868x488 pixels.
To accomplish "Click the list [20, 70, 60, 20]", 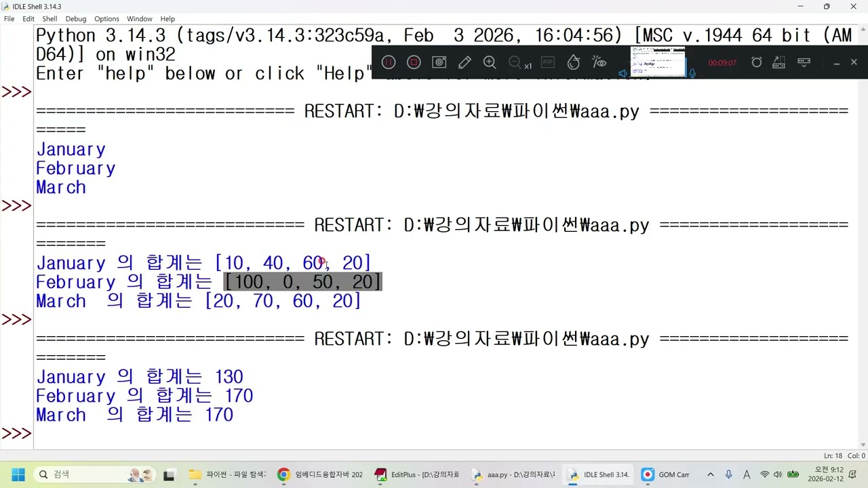I will pyautogui.click(x=283, y=301).
